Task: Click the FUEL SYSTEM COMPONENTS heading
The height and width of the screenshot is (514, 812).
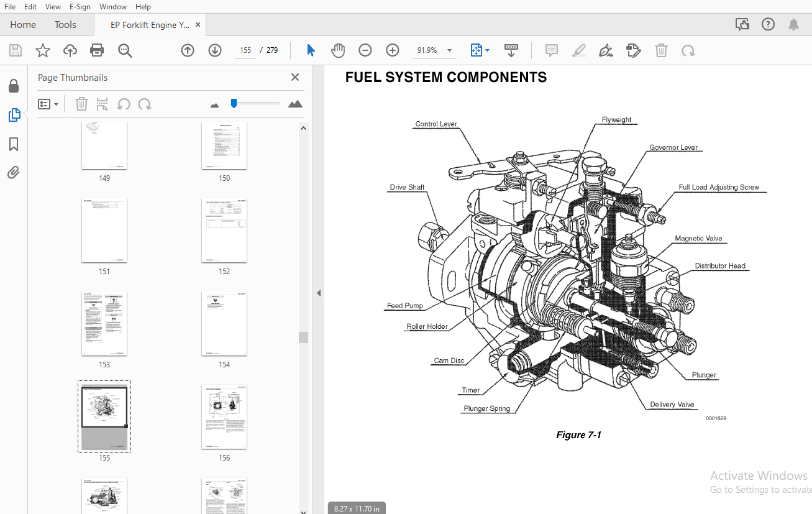Action: [446, 77]
